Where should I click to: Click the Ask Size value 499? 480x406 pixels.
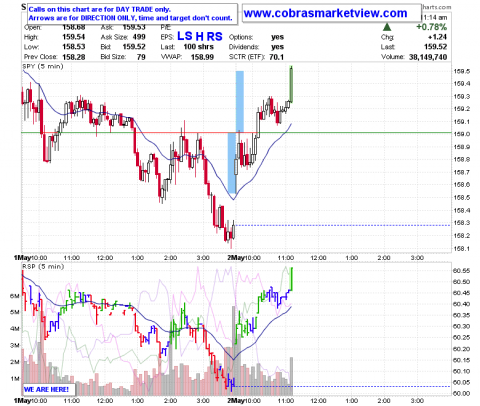point(139,37)
